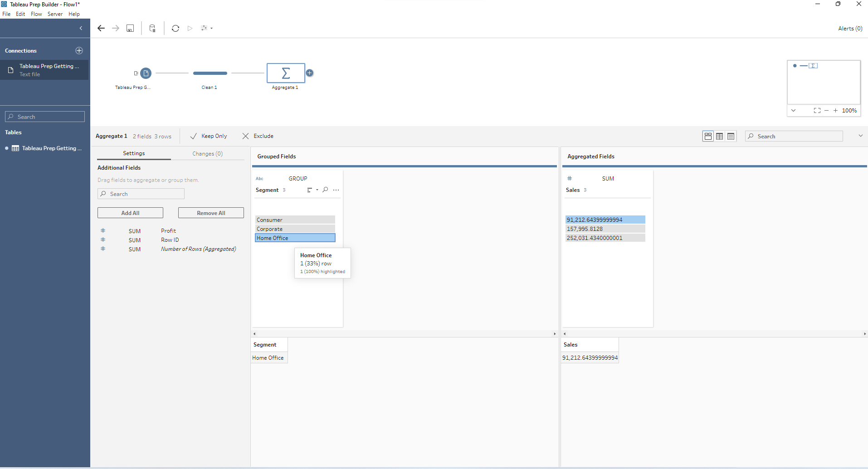Search values in Segment field

click(325, 190)
